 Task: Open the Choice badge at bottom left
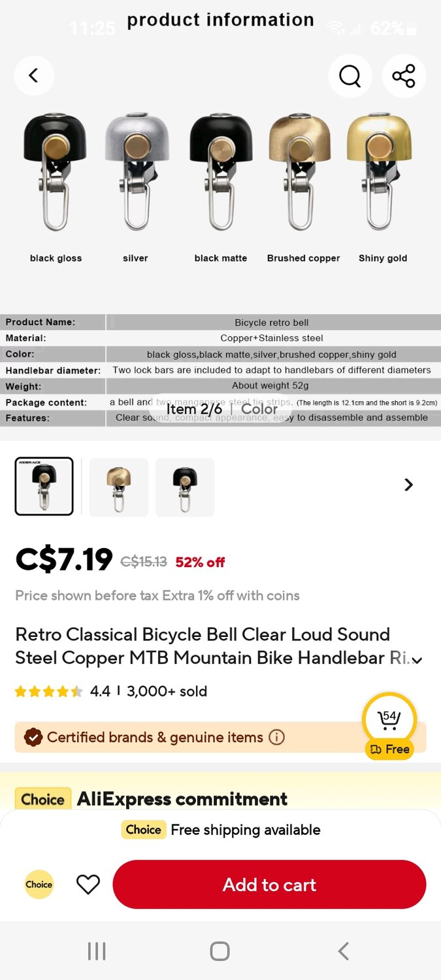tap(39, 885)
